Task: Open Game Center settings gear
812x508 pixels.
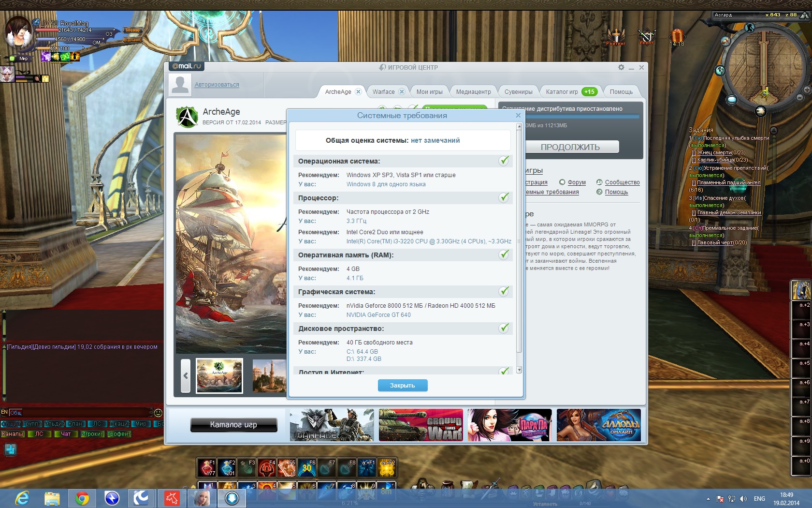Action: (x=621, y=67)
